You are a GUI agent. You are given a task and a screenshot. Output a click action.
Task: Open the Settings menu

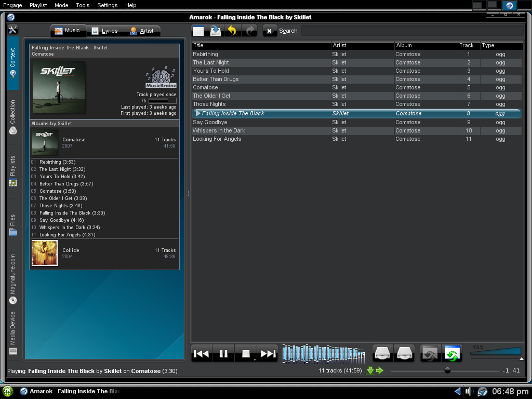tap(107, 5)
